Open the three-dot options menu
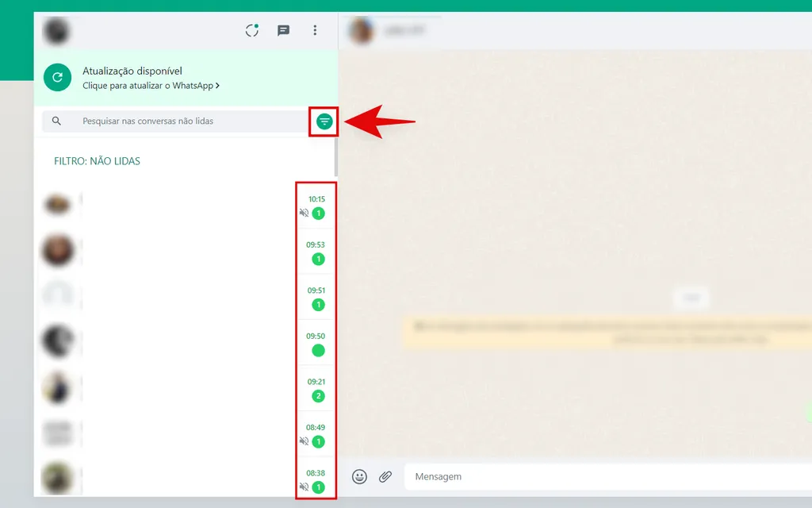812x508 pixels. [x=315, y=30]
